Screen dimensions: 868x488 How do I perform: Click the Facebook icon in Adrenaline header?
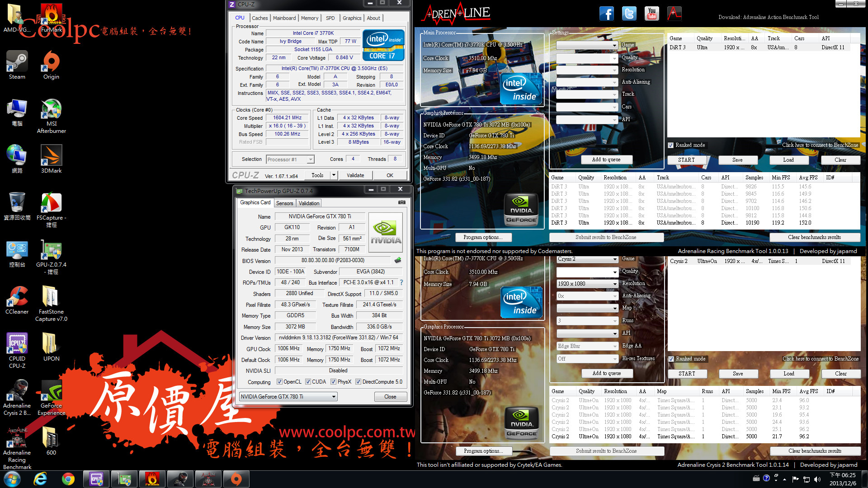click(607, 14)
